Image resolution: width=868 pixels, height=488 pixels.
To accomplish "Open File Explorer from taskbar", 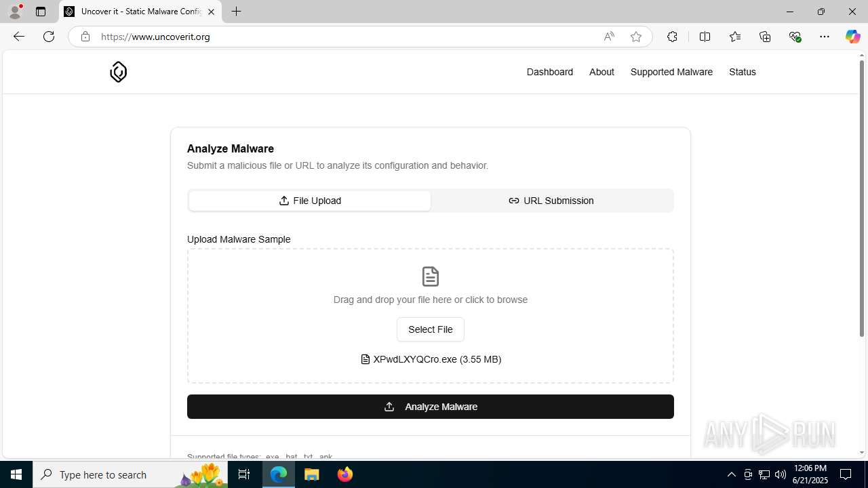I will [312, 474].
